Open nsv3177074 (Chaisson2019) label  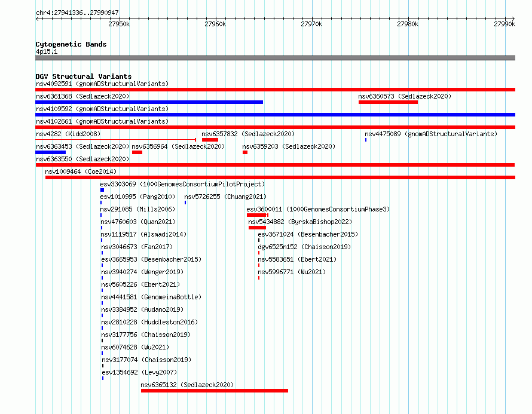pos(146,360)
